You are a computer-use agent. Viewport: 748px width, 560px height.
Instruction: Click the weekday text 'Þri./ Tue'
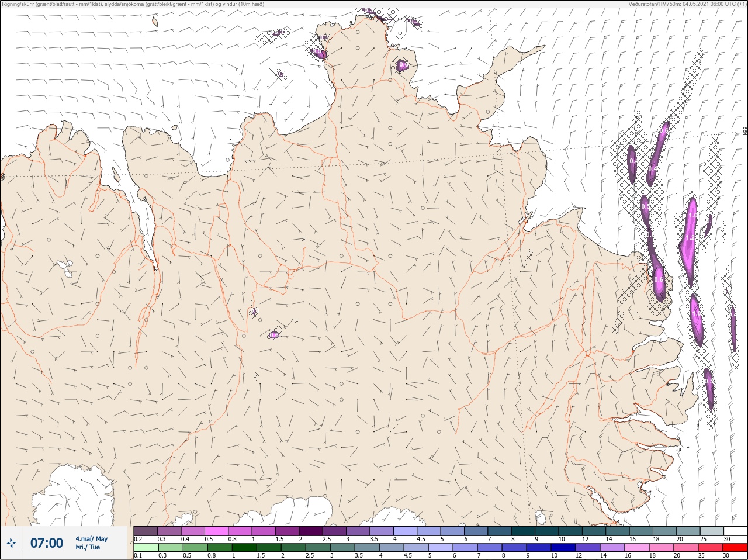[x=88, y=547]
